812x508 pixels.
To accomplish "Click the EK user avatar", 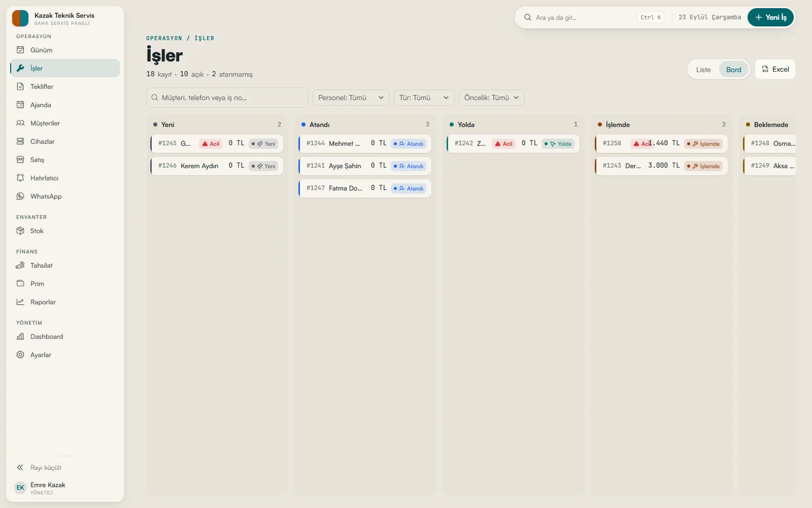I will click(x=20, y=488).
